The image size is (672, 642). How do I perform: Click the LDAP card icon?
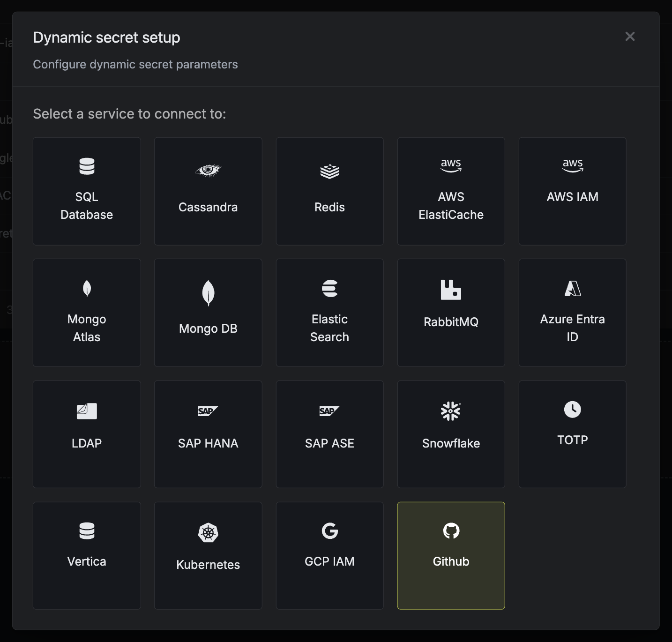pyautogui.click(x=87, y=411)
